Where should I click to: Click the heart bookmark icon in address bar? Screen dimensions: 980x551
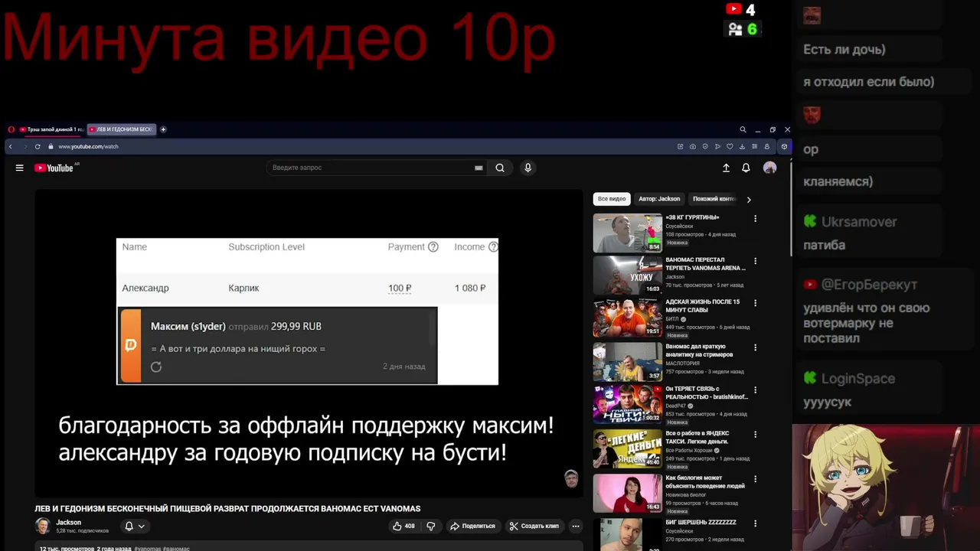point(730,146)
